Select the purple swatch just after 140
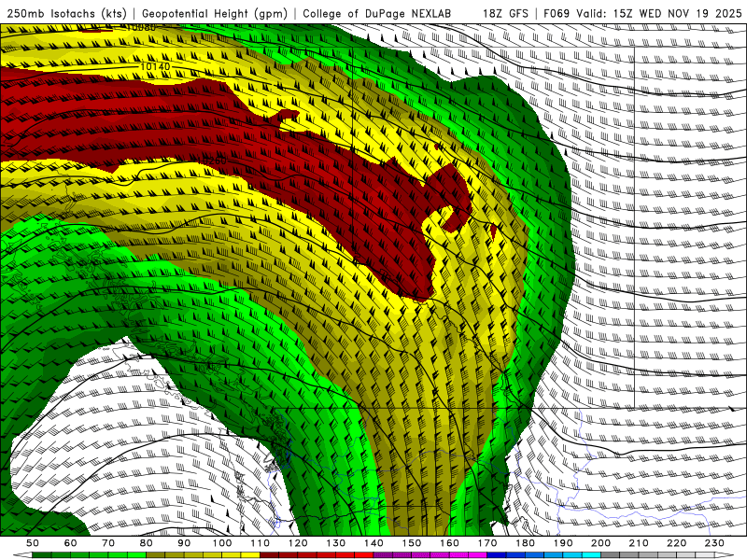 pos(383,555)
